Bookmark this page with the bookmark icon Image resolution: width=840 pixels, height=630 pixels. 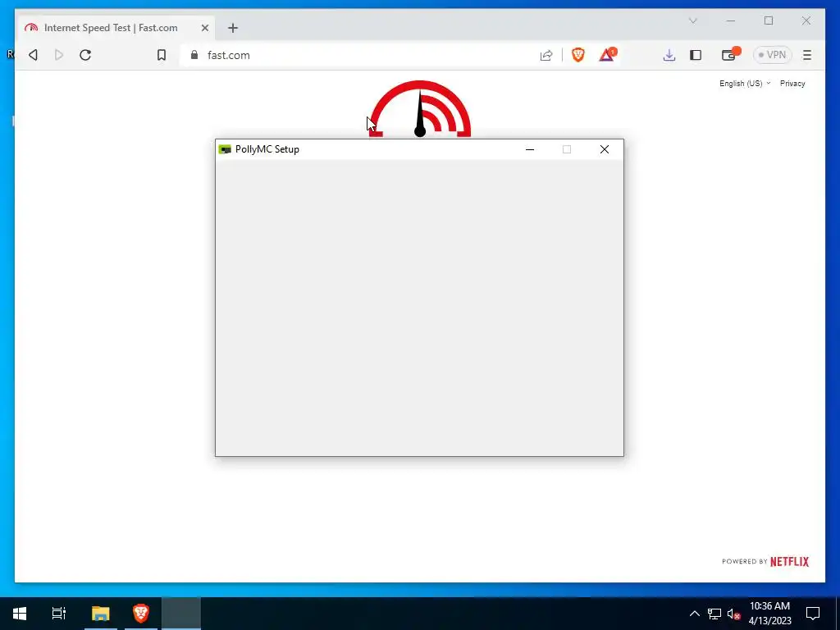coord(162,55)
